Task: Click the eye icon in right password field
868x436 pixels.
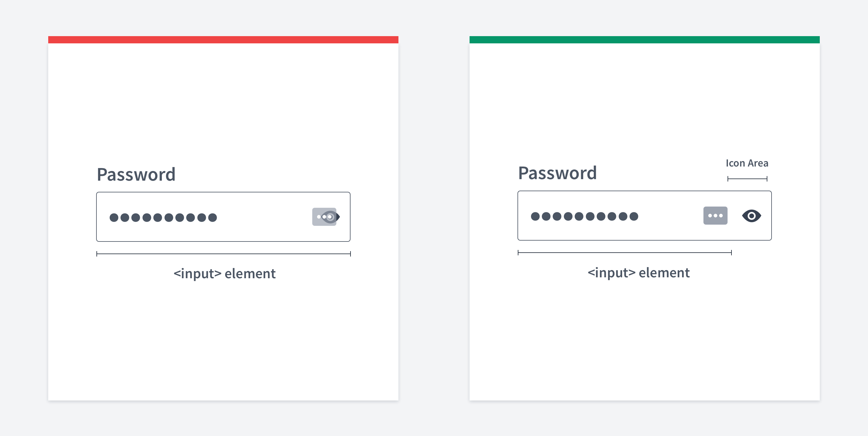Action: click(x=751, y=216)
